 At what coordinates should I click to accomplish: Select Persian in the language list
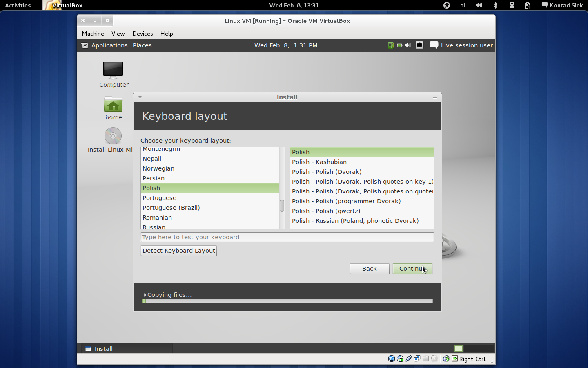210,178
